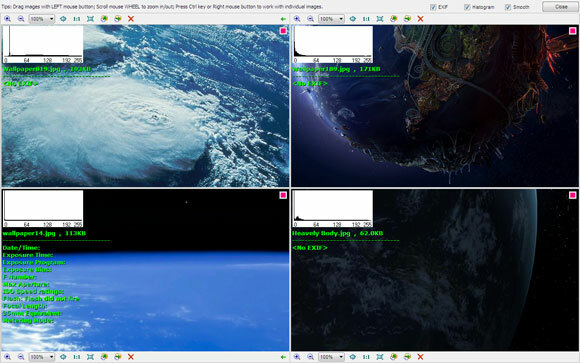Fit Wallpaper189.jpg to its panel
The height and width of the screenshot is (363, 580).
pos(380,19)
